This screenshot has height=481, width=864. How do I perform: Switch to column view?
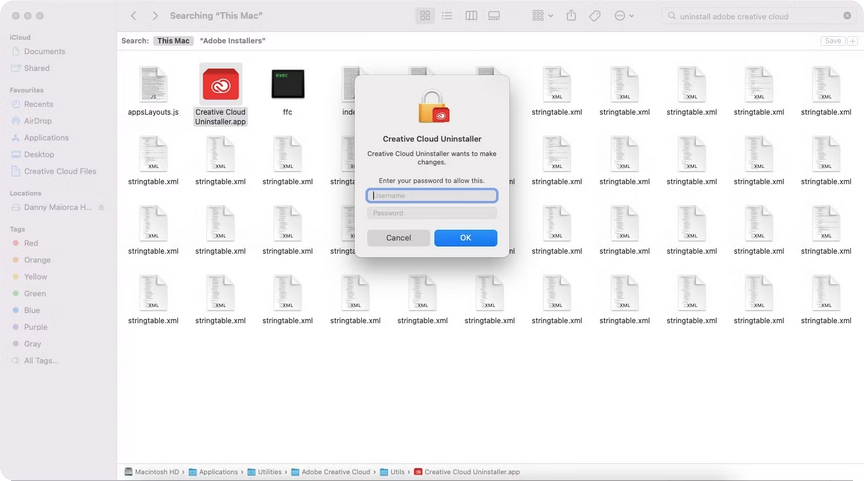[470, 16]
